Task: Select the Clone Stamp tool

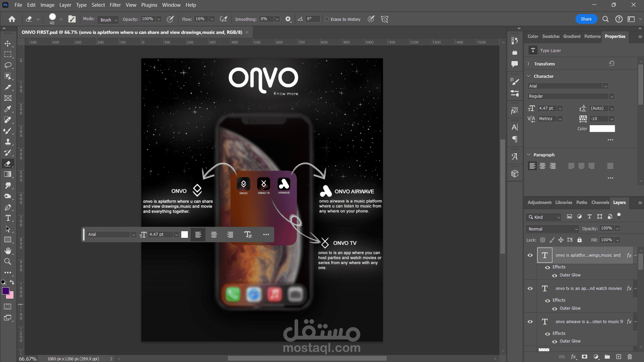Action: click(8, 142)
